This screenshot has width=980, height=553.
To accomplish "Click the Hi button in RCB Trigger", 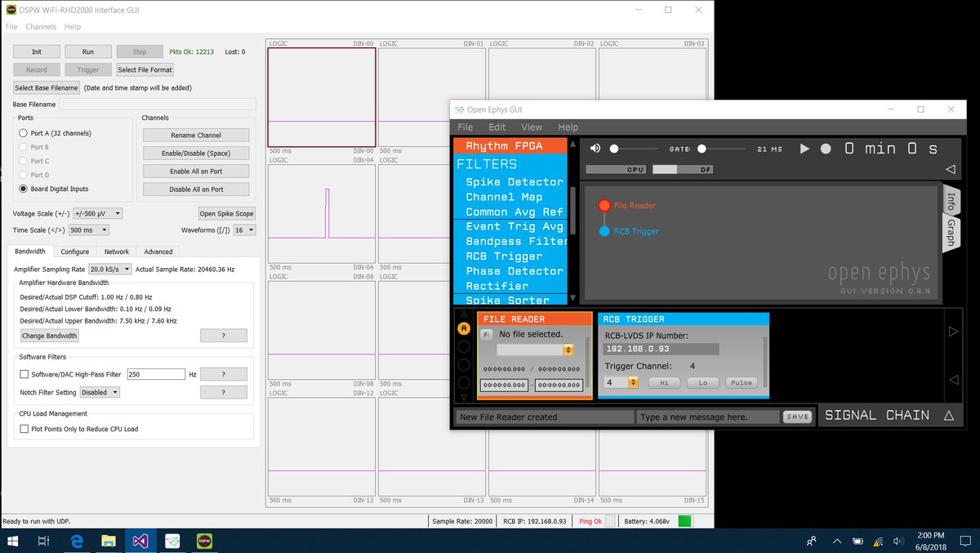I will 664,382.
